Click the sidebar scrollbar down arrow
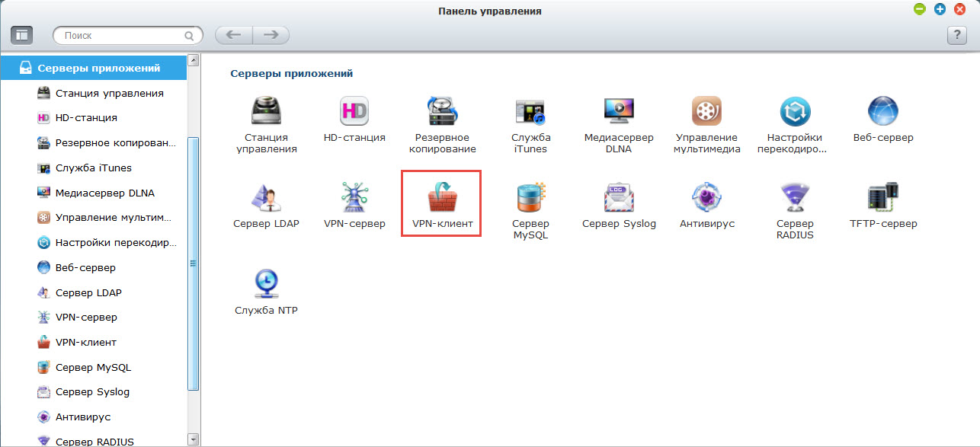 coord(194,439)
